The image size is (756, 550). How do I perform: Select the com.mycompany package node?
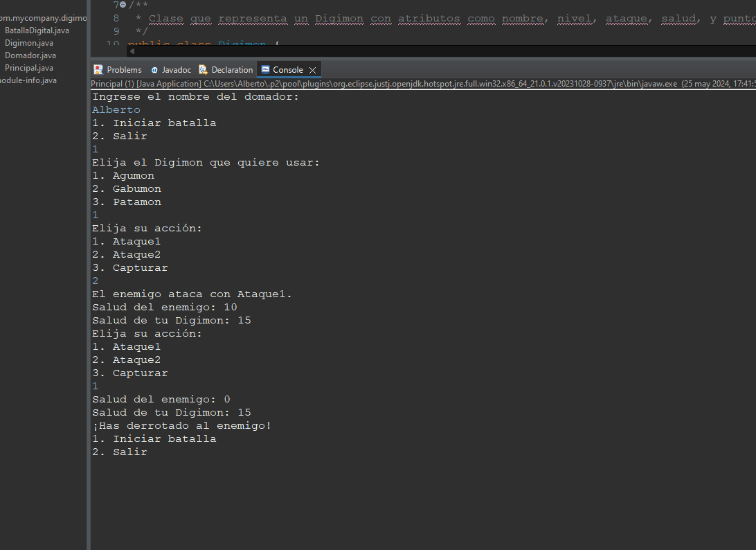tap(43, 18)
